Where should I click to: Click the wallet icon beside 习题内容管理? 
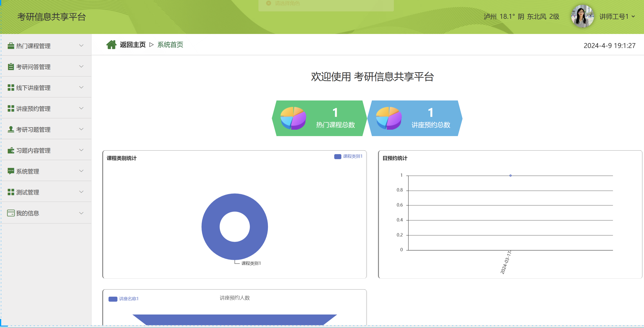11,150
